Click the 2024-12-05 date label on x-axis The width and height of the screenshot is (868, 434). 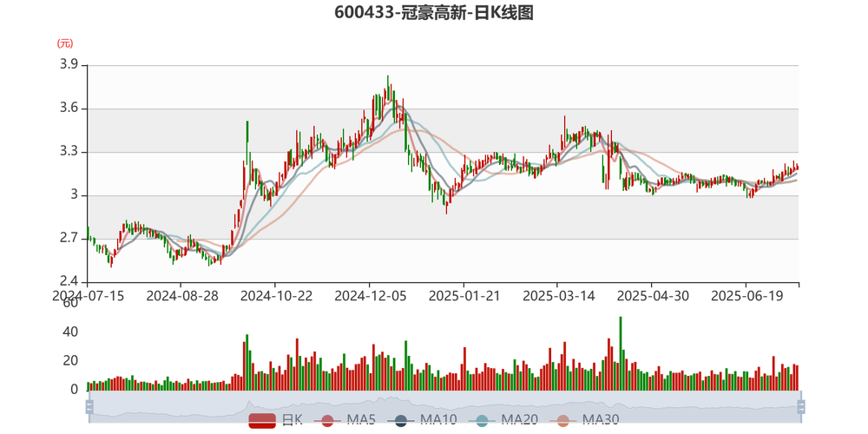[372, 296]
